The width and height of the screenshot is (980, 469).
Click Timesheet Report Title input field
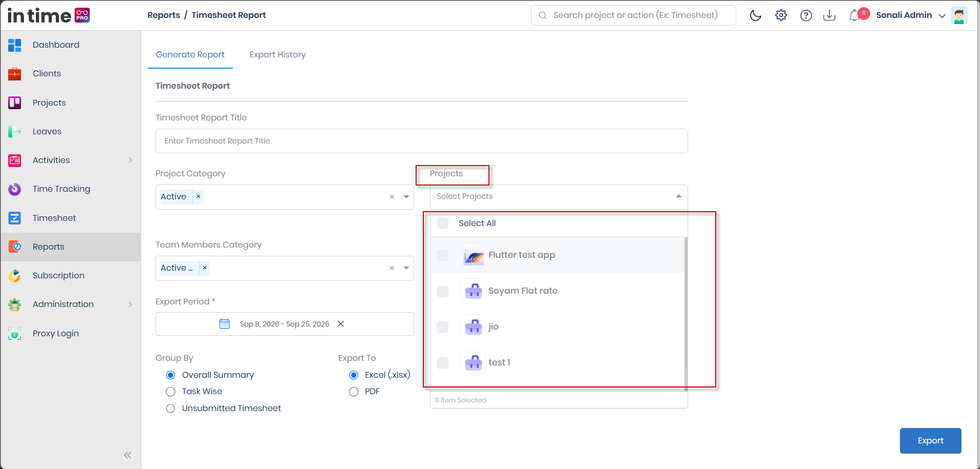pos(421,141)
